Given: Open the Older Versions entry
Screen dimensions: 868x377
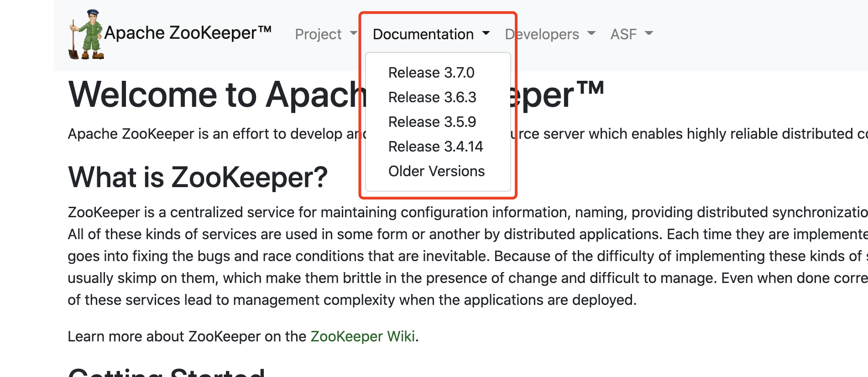Looking at the screenshot, I should [x=438, y=171].
